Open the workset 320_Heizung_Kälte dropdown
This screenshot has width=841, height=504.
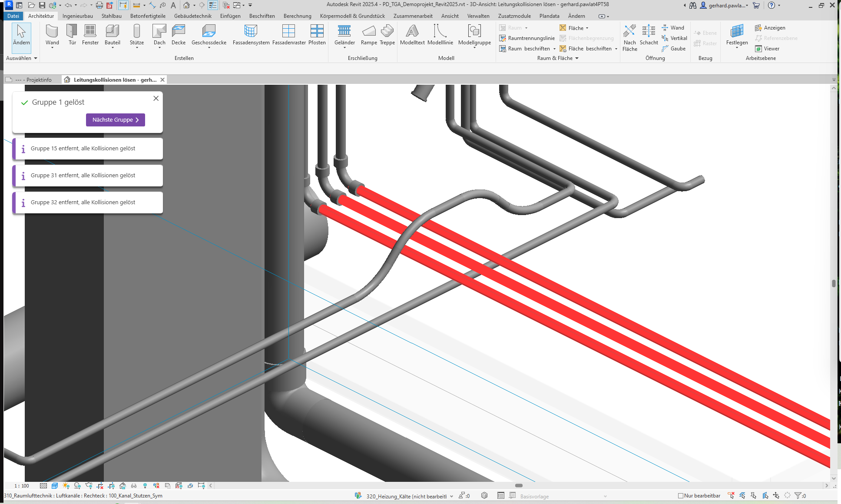pos(451,496)
